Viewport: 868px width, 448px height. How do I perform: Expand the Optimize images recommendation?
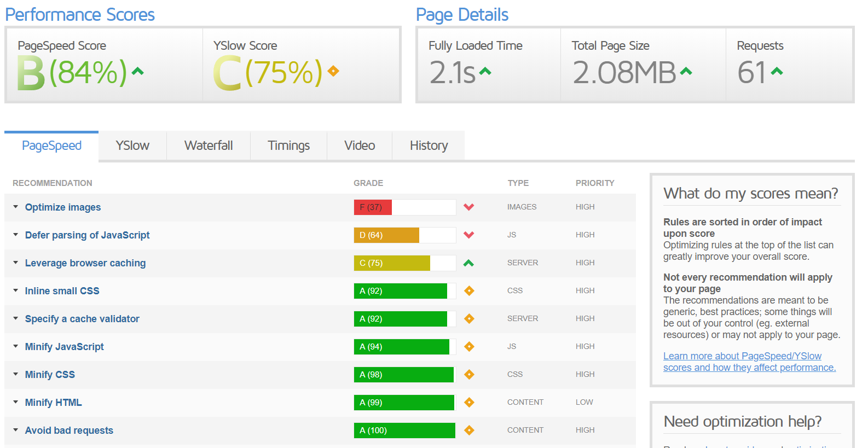(16, 207)
